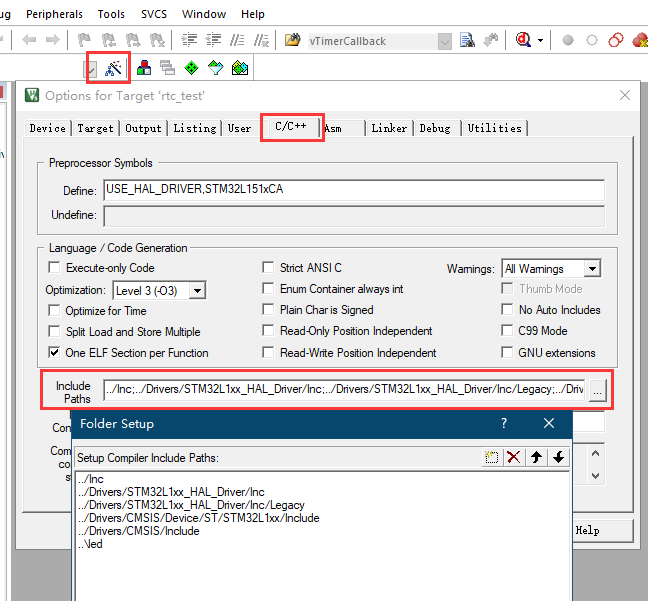
Task: Click the Manage Project Items colored boxes icon
Action: click(x=143, y=68)
